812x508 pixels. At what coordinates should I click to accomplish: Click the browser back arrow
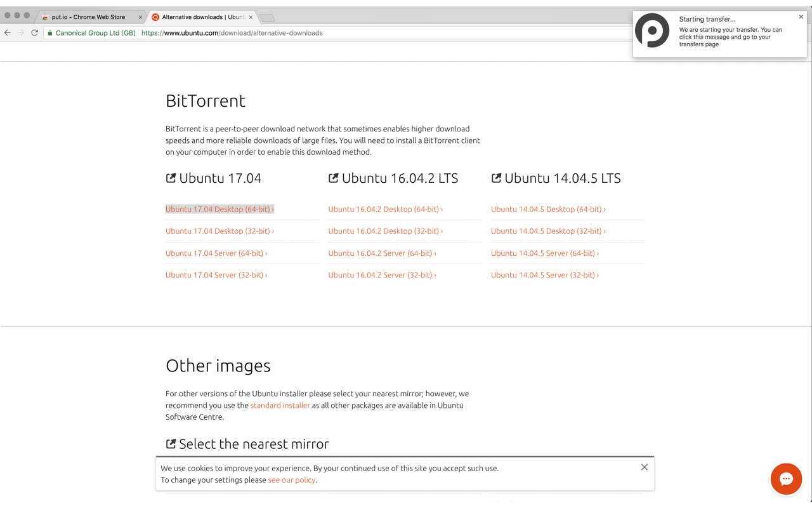pyautogui.click(x=8, y=33)
